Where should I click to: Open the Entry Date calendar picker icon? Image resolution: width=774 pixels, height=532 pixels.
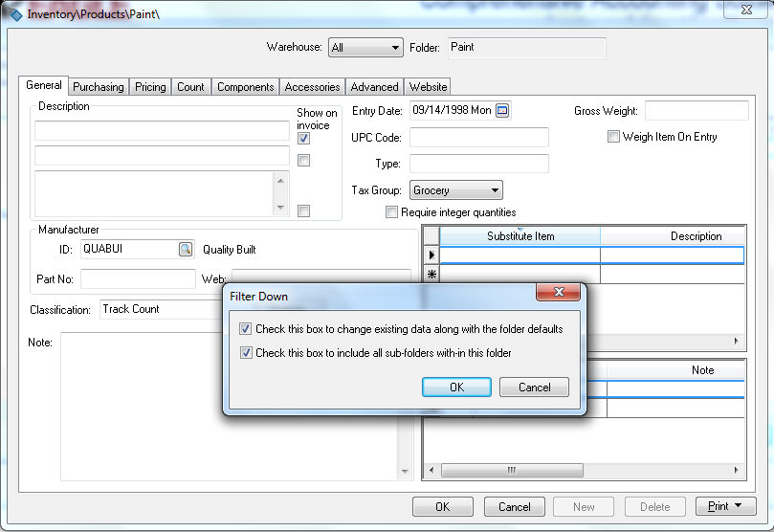coord(502,111)
